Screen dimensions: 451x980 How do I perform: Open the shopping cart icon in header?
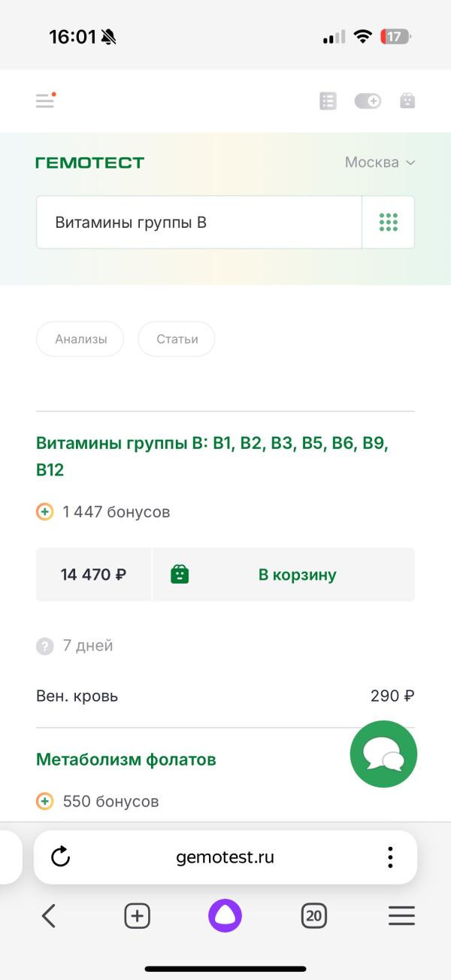pos(407,101)
